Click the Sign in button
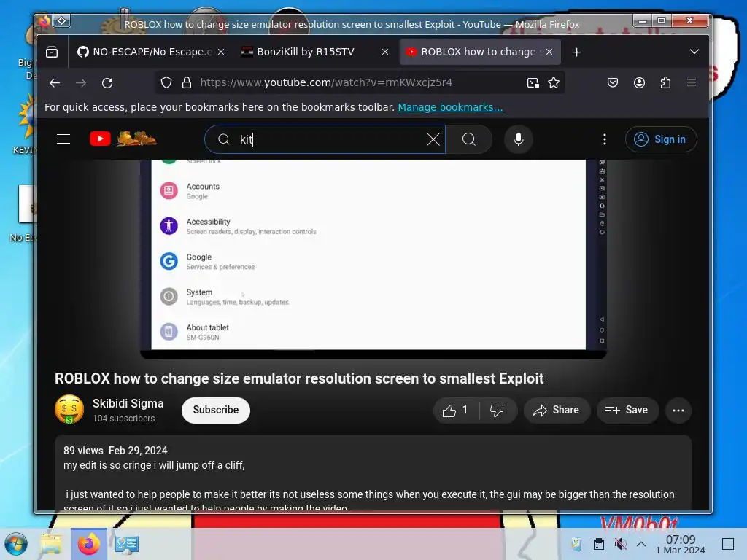The height and width of the screenshot is (560, 747). coord(661,139)
